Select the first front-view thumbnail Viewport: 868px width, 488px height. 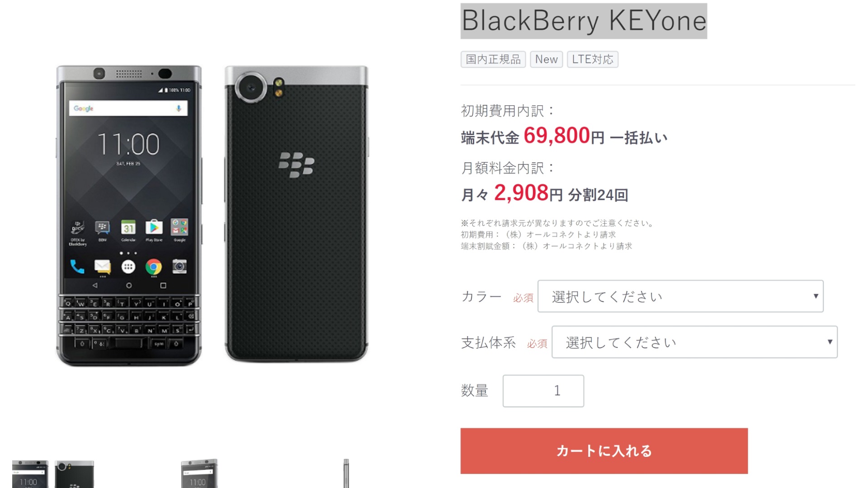30,474
